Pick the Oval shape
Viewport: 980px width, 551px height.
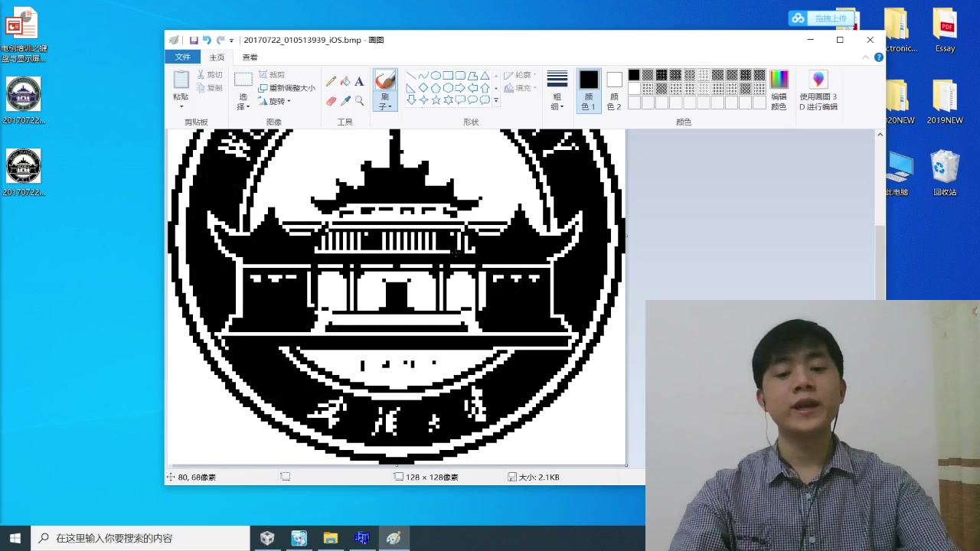[x=436, y=76]
